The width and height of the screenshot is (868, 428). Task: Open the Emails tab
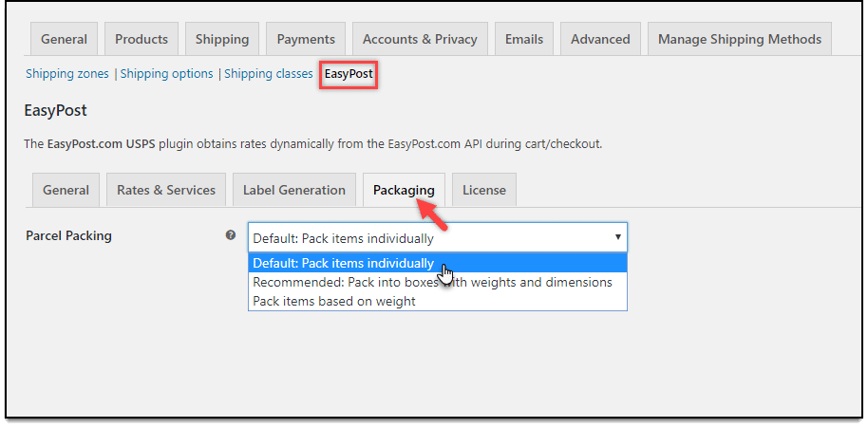click(525, 39)
